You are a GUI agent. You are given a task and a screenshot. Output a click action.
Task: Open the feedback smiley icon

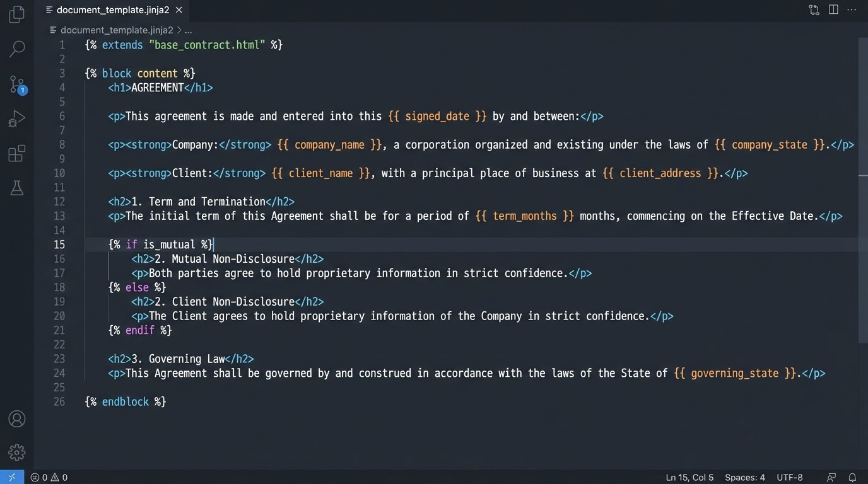831,477
